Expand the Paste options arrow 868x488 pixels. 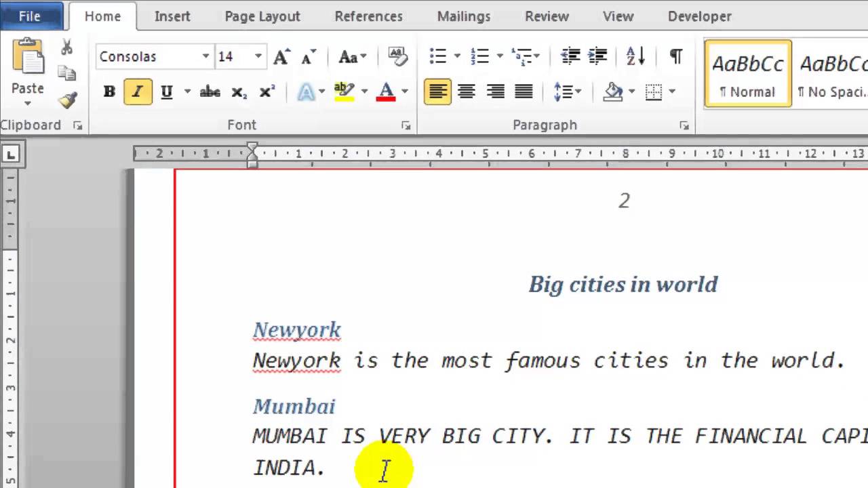pyautogui.click(x=28, y=104)
